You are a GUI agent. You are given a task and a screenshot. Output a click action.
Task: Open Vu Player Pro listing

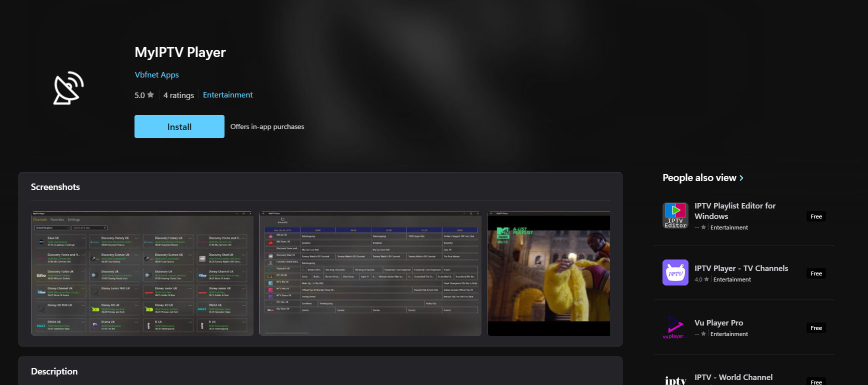(718, 323)
